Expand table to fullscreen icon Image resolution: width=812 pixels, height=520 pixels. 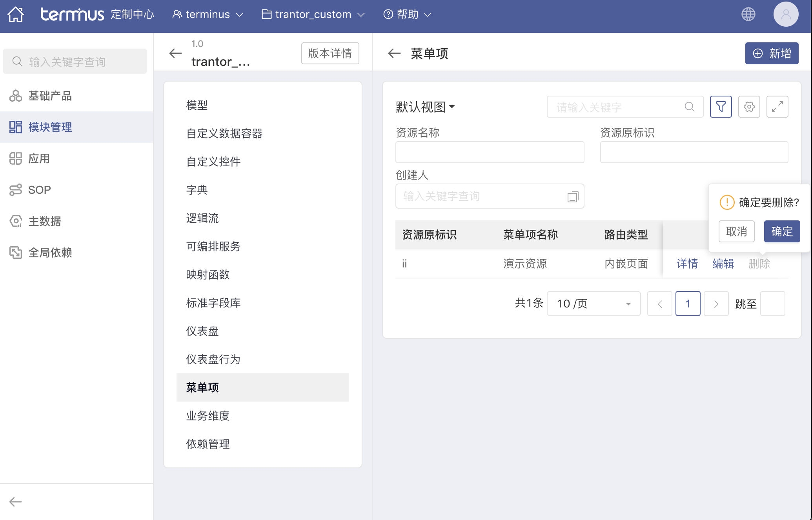[x=777, y=107]
